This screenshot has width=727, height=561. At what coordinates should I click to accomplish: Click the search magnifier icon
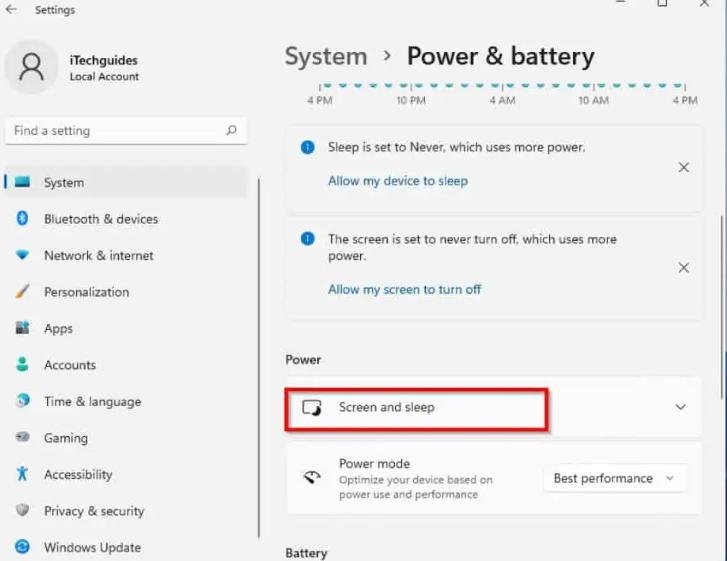tap(231, 131)
